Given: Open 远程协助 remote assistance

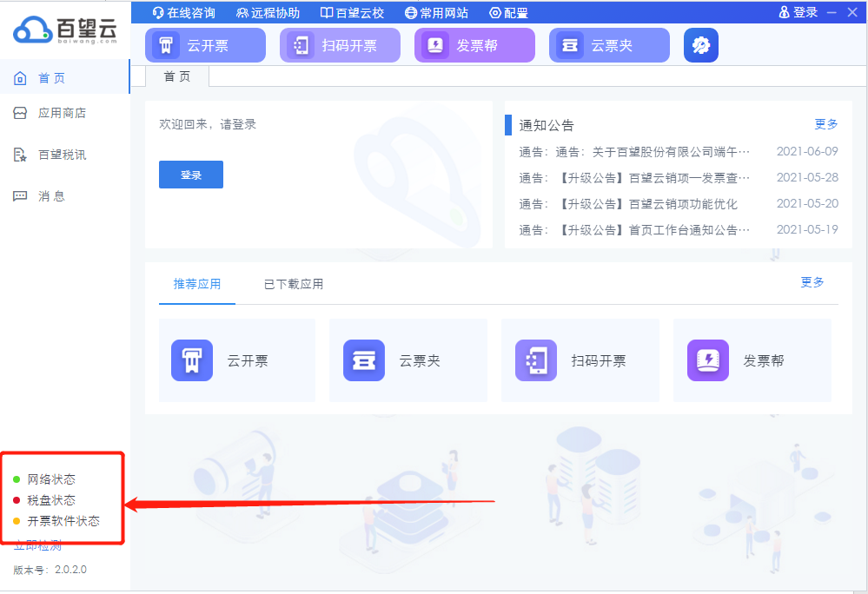Looking at the screenshot, I should [268, 13].
